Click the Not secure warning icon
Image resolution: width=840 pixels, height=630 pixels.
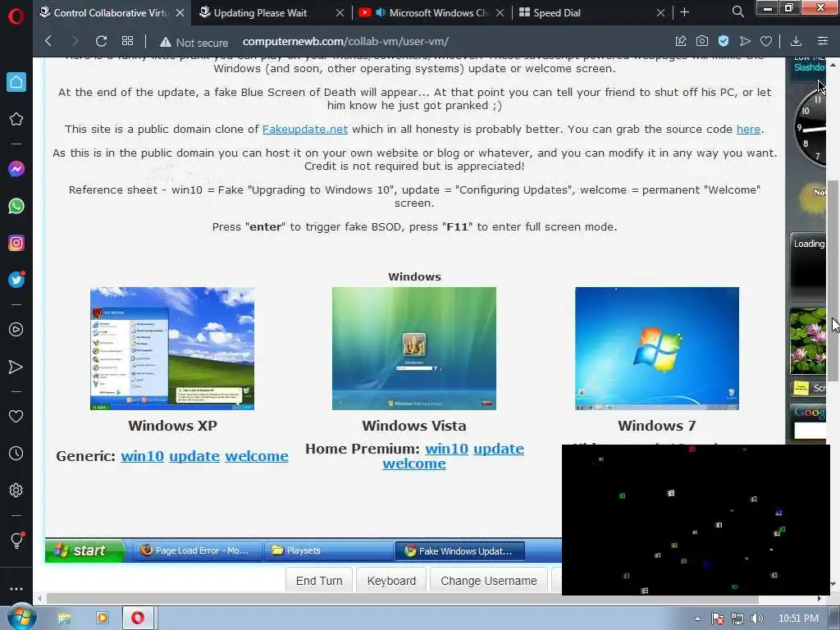coord(166,42)
